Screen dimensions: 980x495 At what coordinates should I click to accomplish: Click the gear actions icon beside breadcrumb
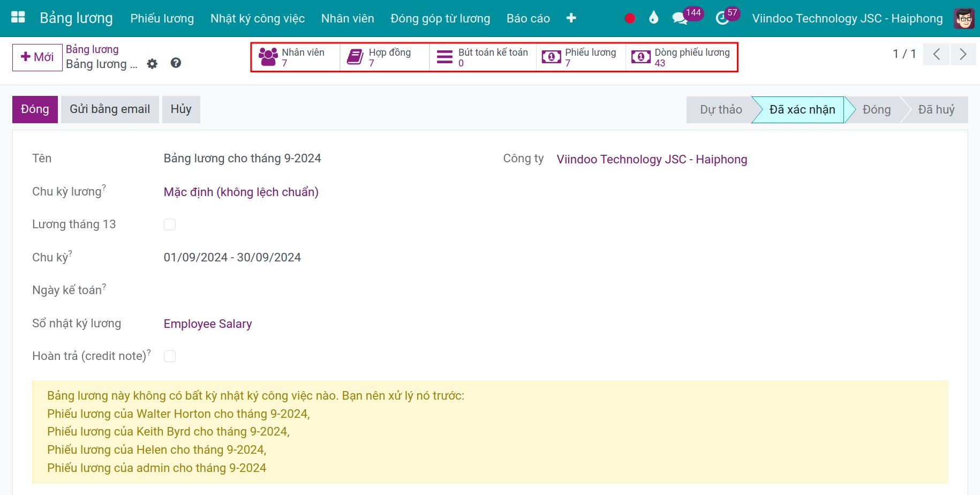tap(153, 64)
